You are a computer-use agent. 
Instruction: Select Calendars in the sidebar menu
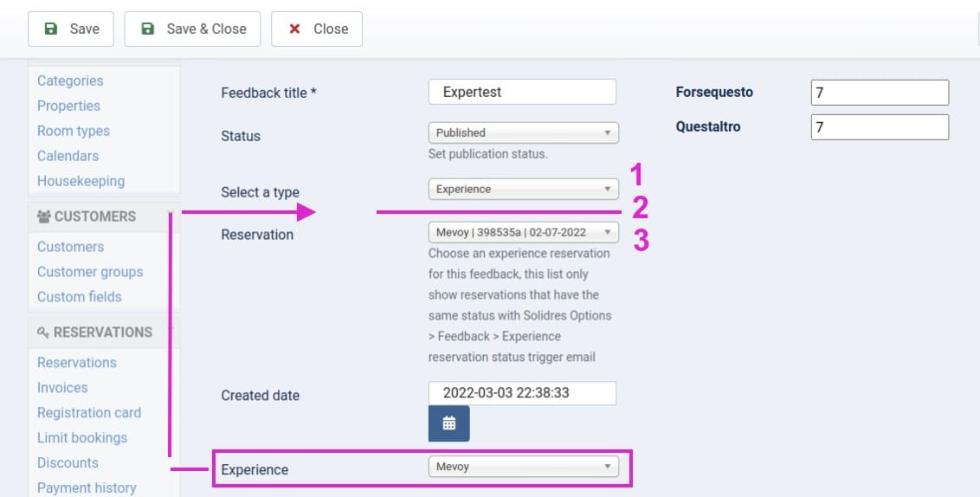pyautogui.click(x=68, y=156)
